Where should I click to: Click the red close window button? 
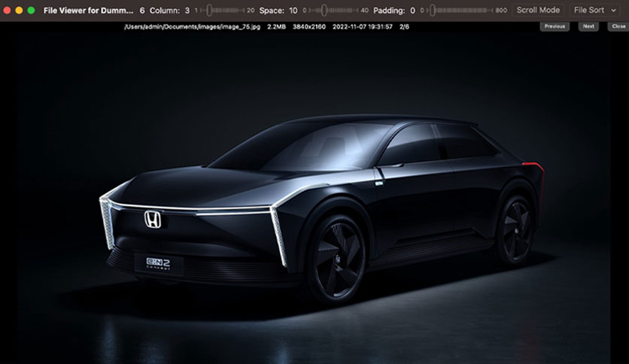click(7, 11)
